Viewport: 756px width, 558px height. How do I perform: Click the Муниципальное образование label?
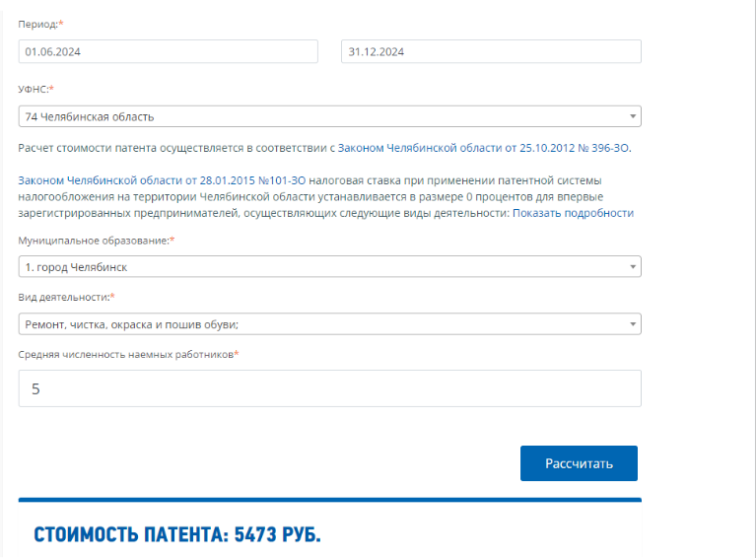[x=96, y=241]
